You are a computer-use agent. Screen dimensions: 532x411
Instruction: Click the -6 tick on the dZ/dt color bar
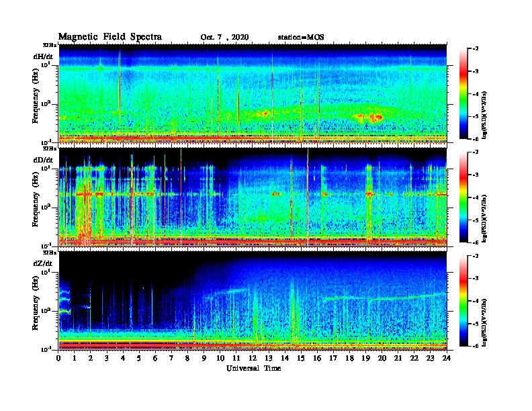coord(476,346)
